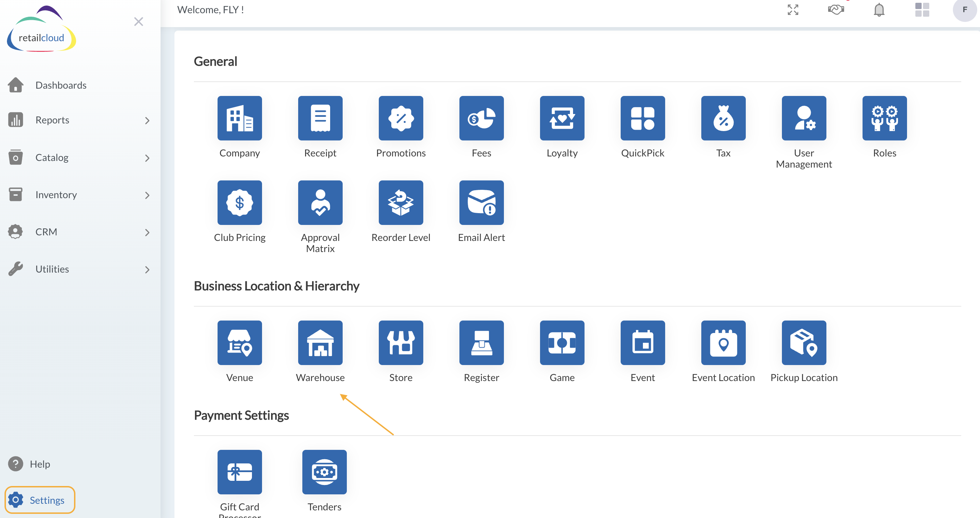Open the Pickup Location icon
This screenshot has height=518, width=980.
click(804, 342)
